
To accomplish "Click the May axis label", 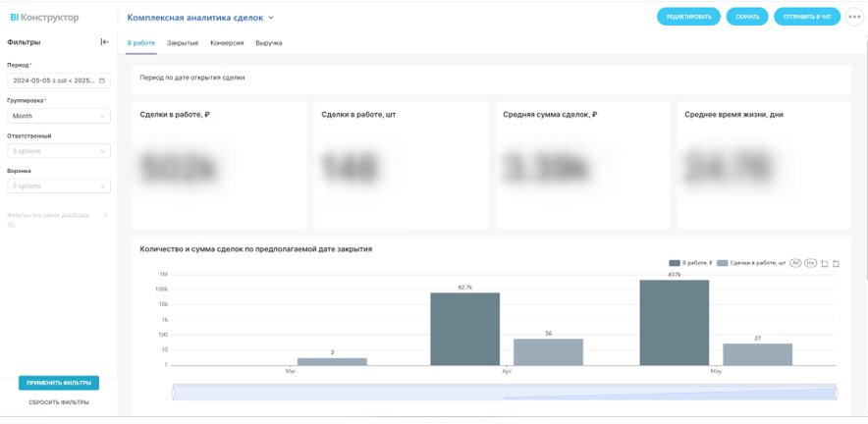I will [x=716, y=371].
